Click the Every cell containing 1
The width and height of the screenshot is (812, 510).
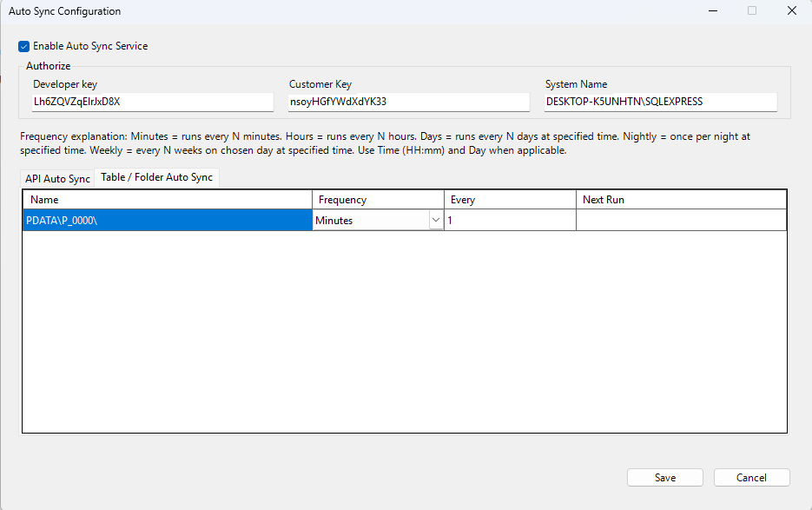click(510, 221)
